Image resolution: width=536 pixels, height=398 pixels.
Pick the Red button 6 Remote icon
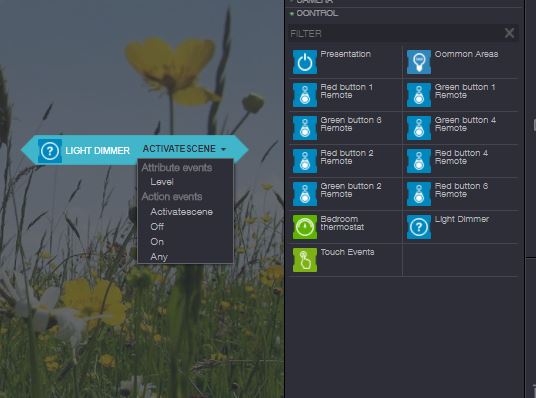pos(419,194)
